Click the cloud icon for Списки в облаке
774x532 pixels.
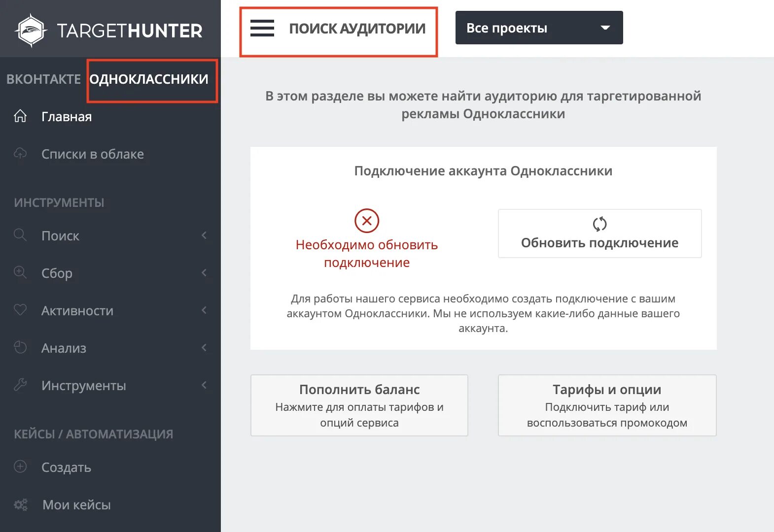coord(20,154)
